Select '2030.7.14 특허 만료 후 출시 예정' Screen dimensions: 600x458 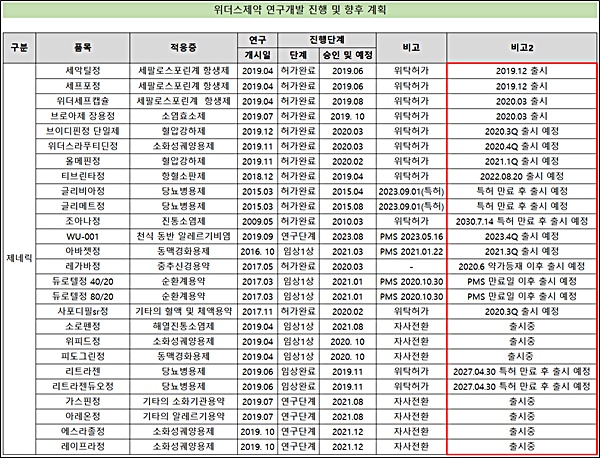click(522, 221)
